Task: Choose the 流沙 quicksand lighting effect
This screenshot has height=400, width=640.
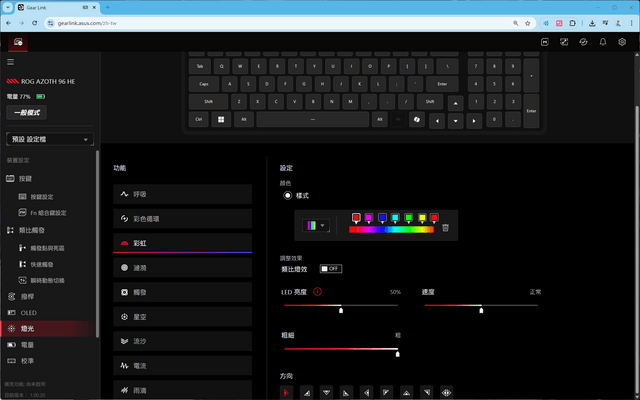Action: pos(182,341)
